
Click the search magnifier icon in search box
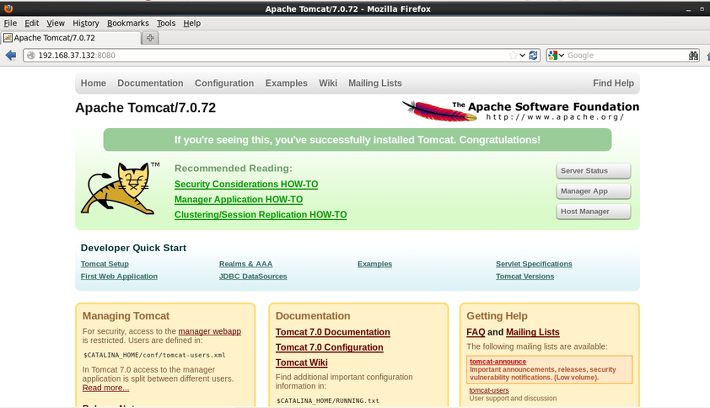[693, 55]
